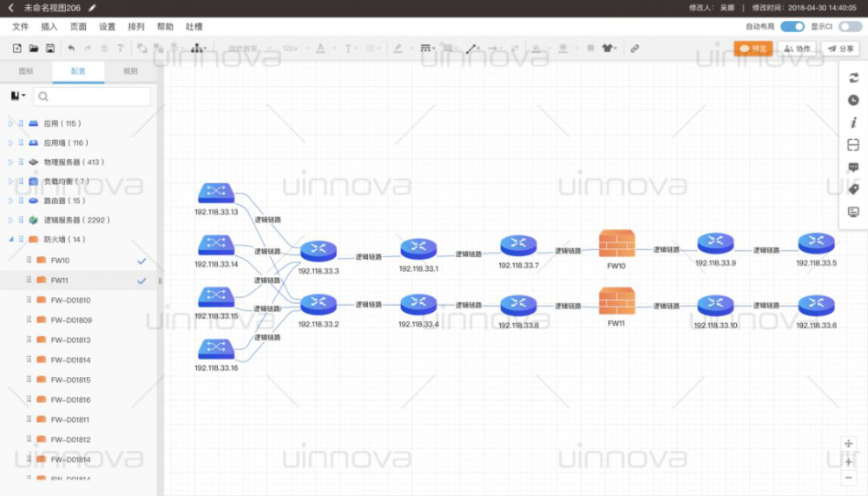Click the hyperlink chain icon in toolbar
Image resolution: width=868 pixels, height=496 pixels.
[635, 49]
